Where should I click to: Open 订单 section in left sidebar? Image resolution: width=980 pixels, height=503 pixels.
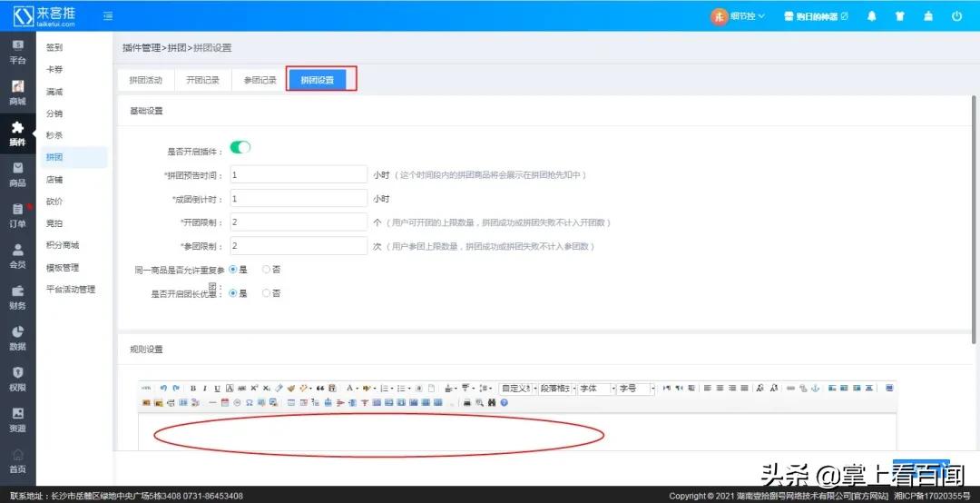coord(17,215)
